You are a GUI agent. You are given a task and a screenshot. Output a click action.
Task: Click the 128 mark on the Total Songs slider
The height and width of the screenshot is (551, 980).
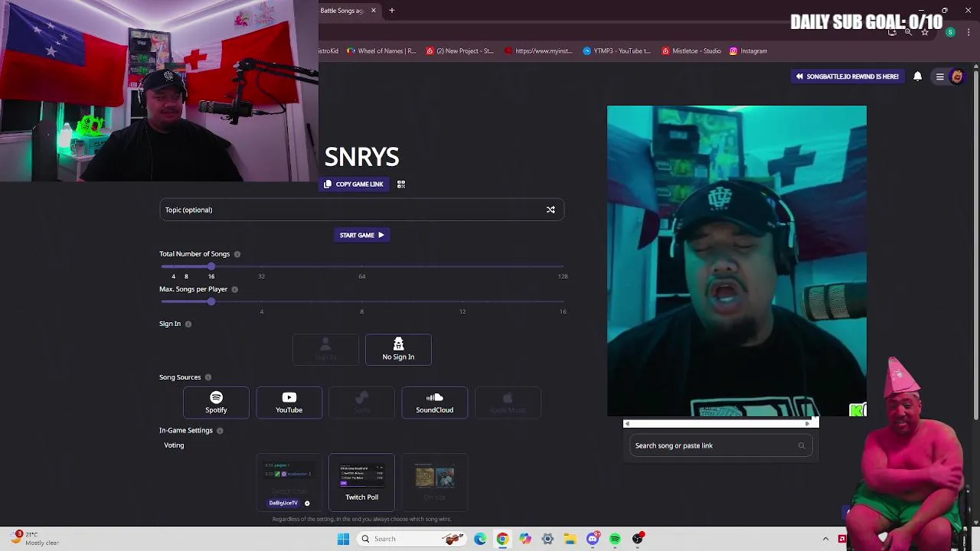563,276
